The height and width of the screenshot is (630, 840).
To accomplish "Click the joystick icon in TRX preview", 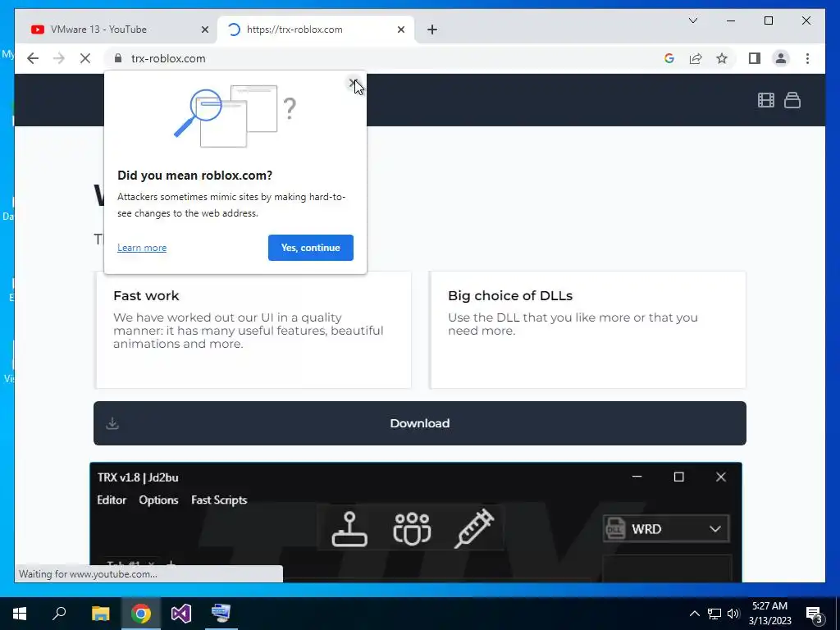I will (x=349, y=529).
